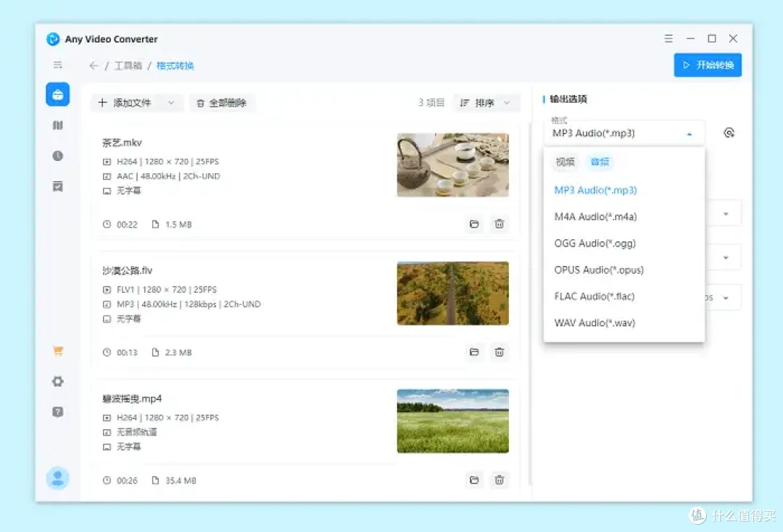
Task: Click the 1.5 MB file size
Action: point(178,225)
